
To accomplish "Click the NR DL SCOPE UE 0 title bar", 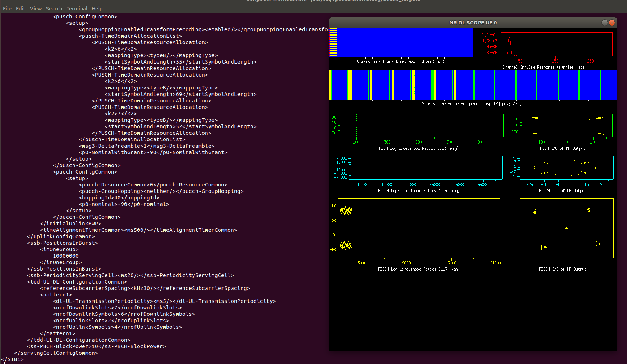I will point(473,23).
